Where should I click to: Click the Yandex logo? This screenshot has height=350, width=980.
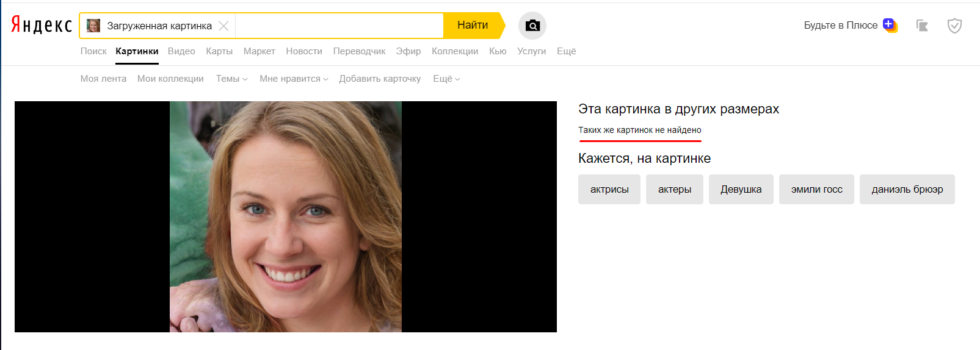tap(42, 25)
